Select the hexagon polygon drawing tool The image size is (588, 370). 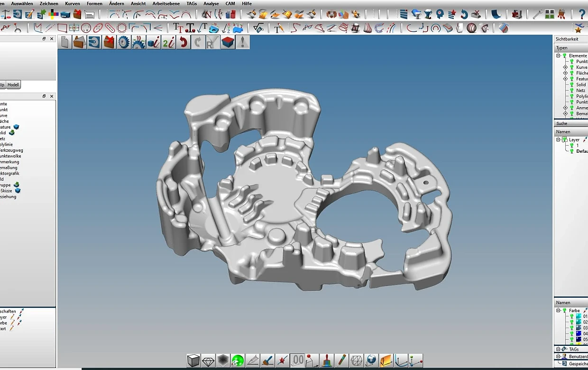(x=122, y=28)
